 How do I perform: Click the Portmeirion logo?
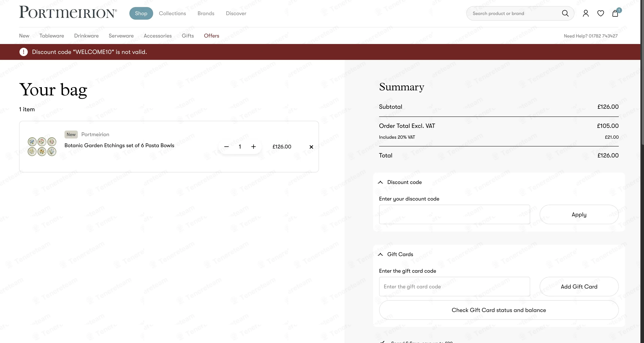(x=68, y=12)
